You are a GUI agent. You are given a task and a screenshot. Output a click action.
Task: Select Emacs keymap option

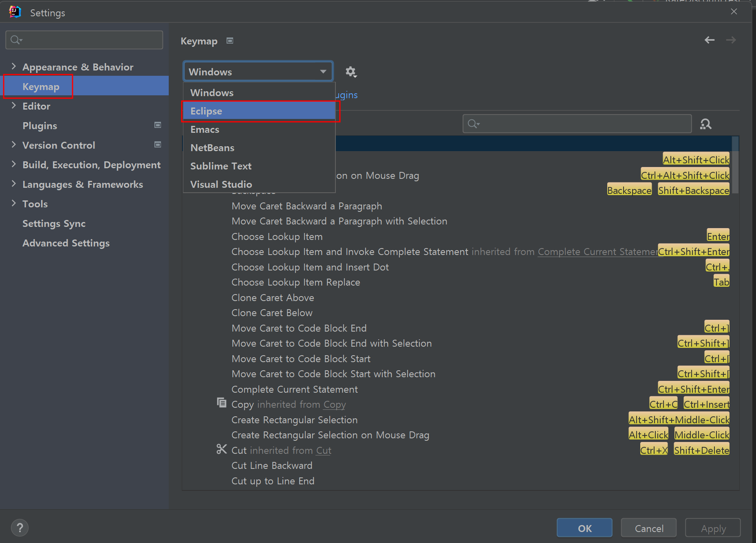(259, 130)
